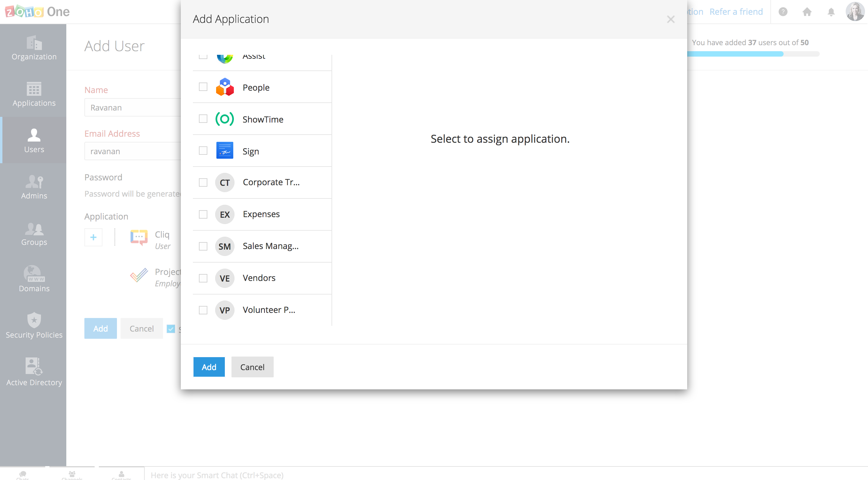
Task: Click the Add button on Add User form
Action: [x=100, y=329]
